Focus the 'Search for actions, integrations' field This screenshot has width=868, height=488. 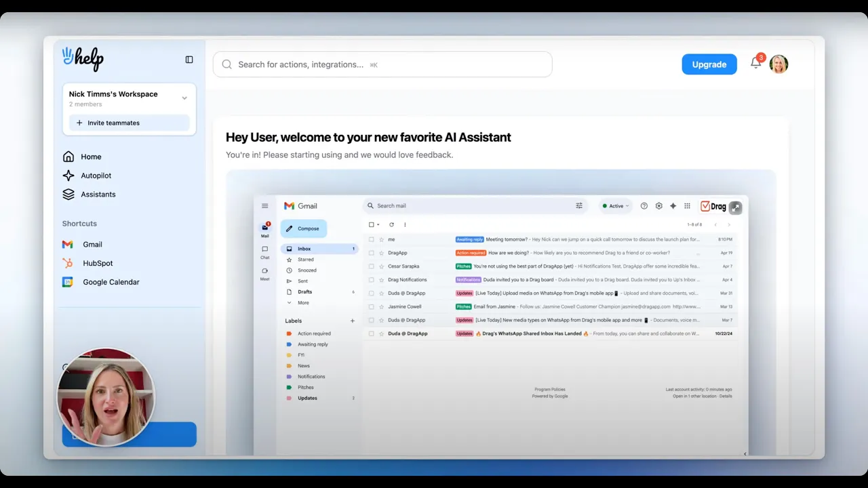[x=382, y=64]
